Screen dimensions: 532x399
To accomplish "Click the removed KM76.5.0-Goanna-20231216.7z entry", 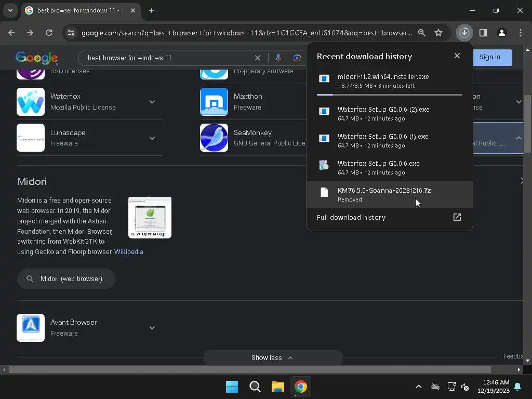I will click(x=390, y=194).
